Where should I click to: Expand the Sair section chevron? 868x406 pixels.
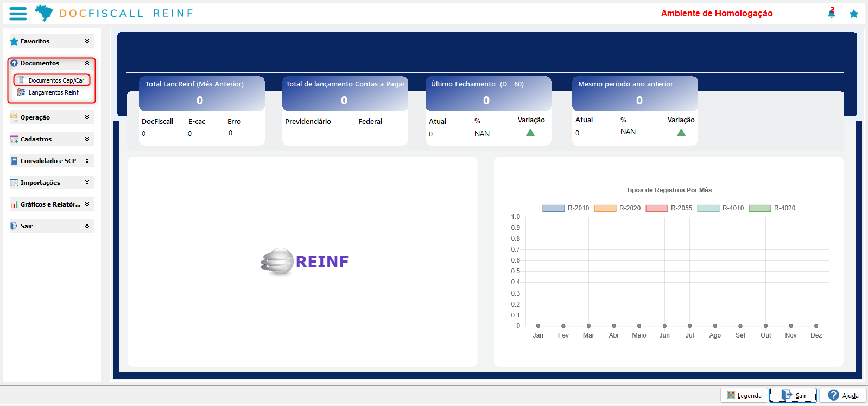click(x=87, y=226)
